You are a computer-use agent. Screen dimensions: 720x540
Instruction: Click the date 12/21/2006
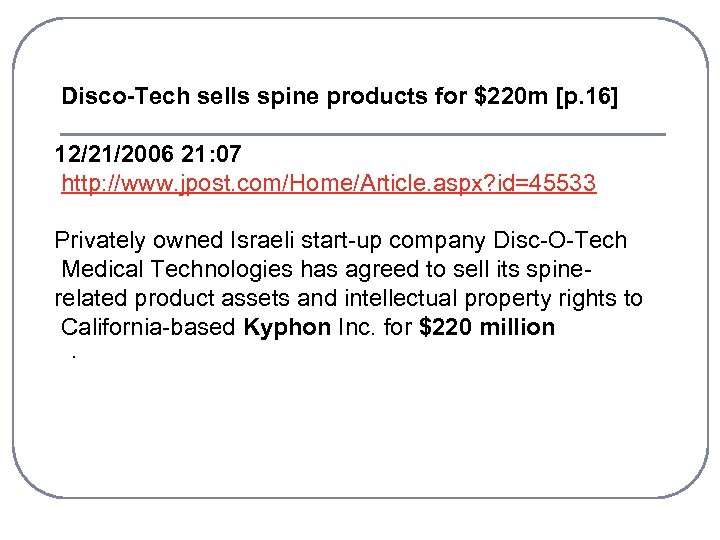pyautogui.click(x=112, y=155)
